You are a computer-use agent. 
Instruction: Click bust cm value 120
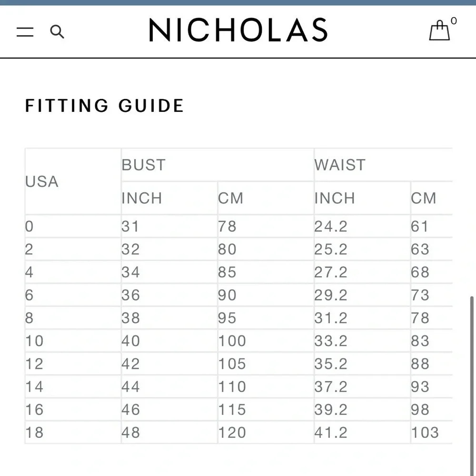[232, 432]
